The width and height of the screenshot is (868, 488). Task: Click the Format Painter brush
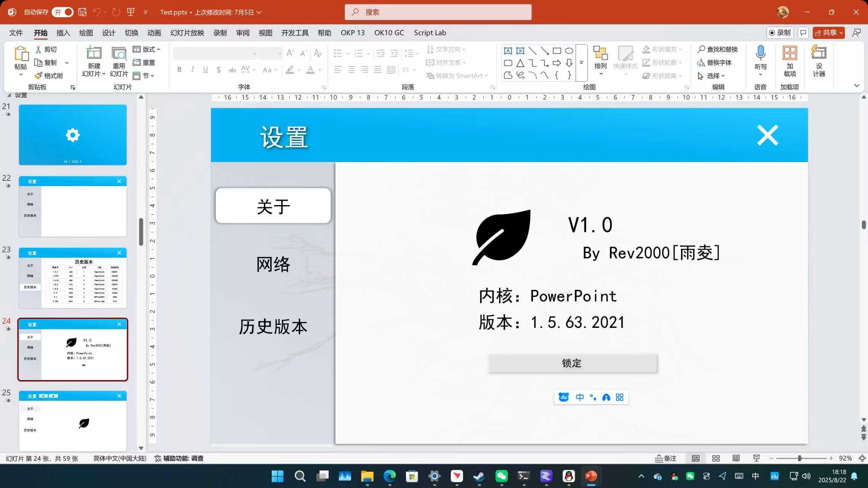[x=38, y=75]
